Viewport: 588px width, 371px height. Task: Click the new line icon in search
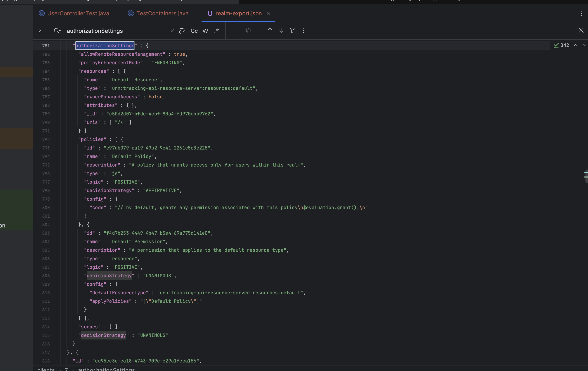[x=182, y=30]
